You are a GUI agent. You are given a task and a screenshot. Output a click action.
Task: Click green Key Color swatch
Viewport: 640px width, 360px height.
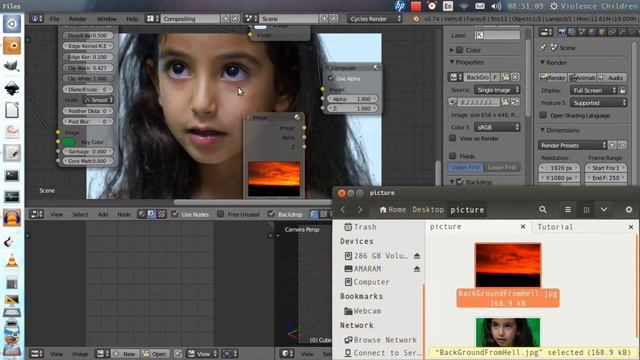(69, 142)
